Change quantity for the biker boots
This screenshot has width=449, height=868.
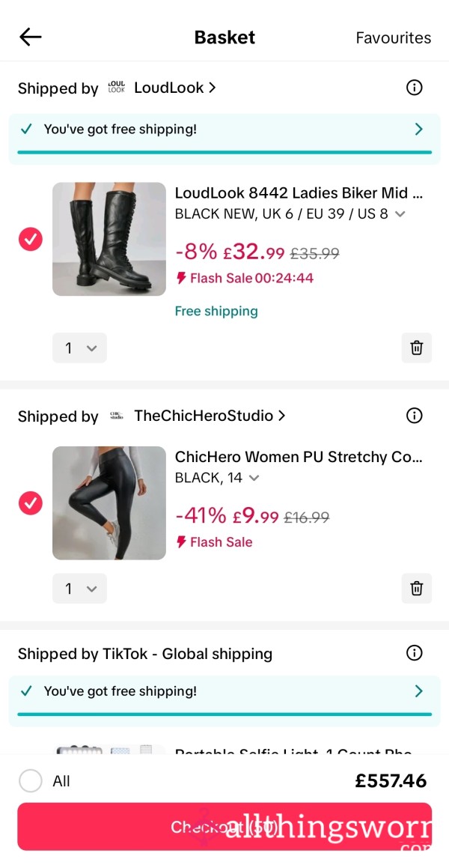(79, 347)
